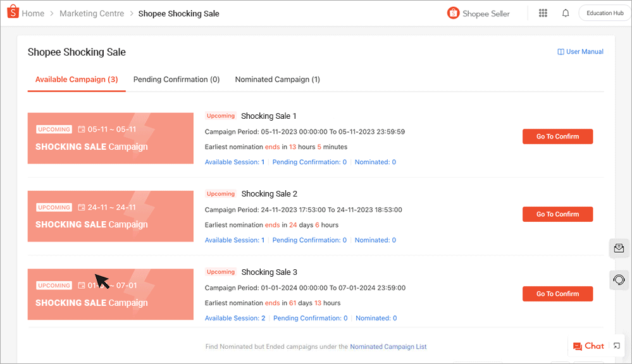Click the apps grid icon near Shopee Seller
Image resolution: width=632 pixels, height=364 pixels.
543,13
